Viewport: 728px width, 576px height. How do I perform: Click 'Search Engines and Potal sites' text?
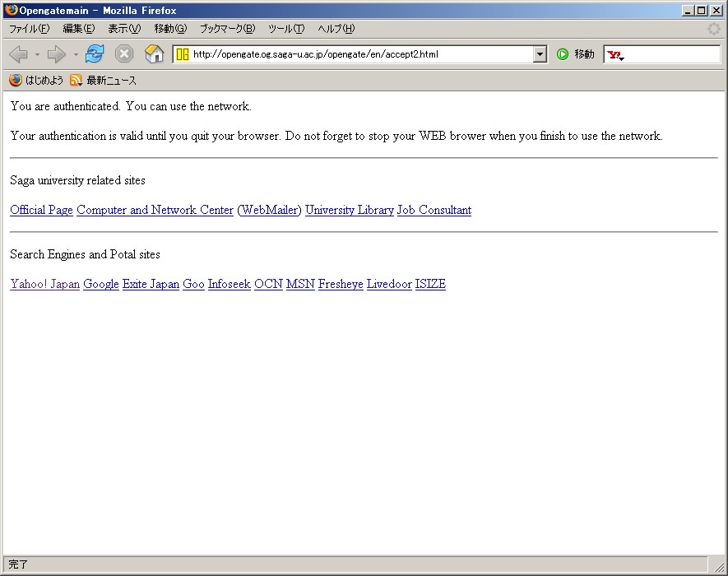coord(85,254)
